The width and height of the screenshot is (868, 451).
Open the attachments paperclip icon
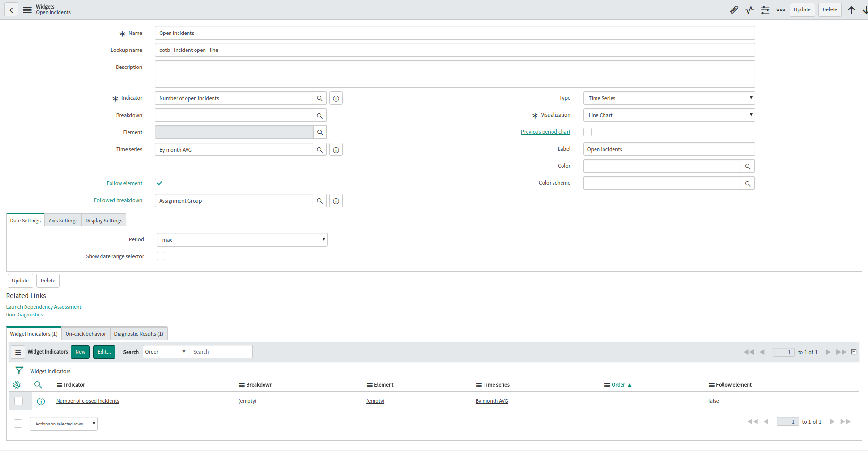[734, 9]
